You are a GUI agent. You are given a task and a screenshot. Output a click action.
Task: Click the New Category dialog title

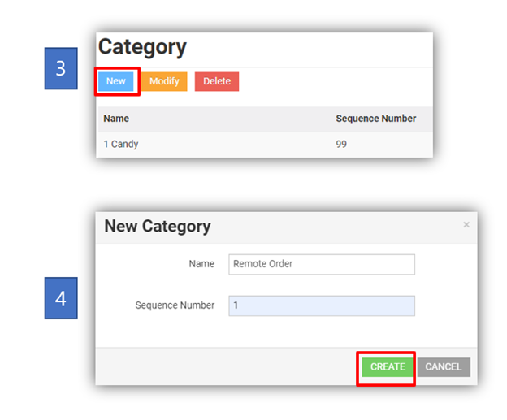[158, 227]
